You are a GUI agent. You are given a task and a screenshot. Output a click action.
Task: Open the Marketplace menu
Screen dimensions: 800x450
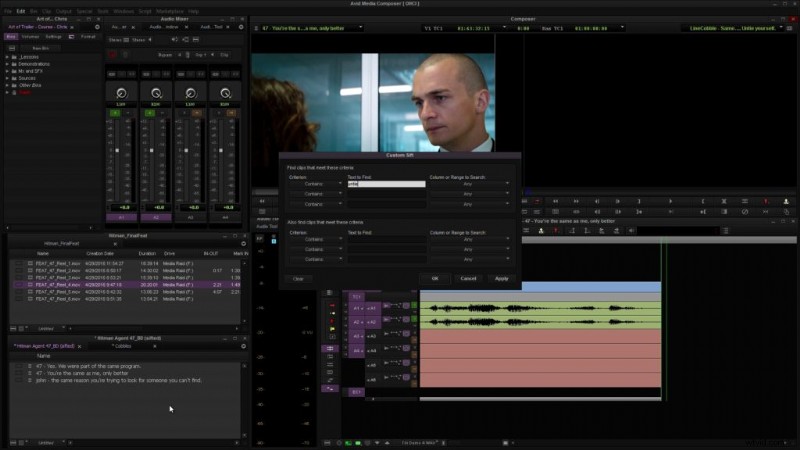pyautogui.click(x=169, y=11)
